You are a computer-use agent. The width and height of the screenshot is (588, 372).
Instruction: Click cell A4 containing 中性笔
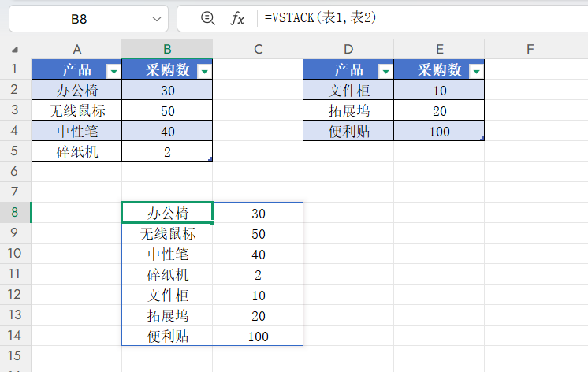(x=76, y=131)
